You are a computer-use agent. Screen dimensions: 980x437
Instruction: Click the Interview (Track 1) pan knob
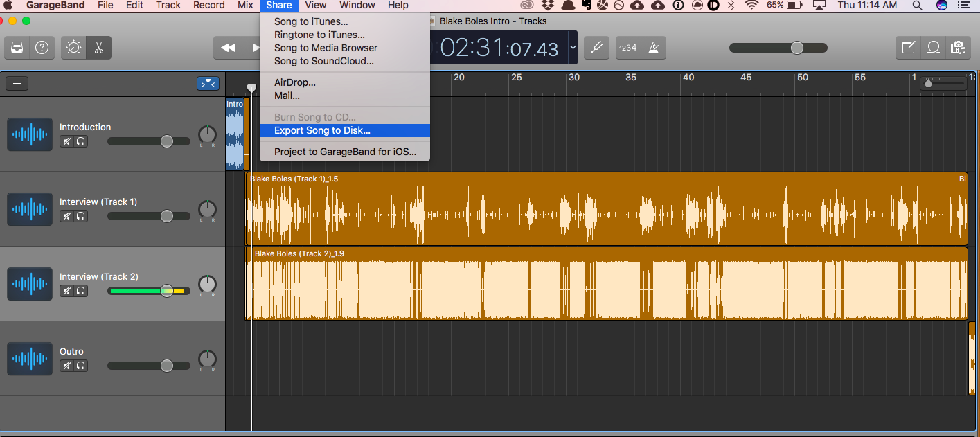coord(207,209)
